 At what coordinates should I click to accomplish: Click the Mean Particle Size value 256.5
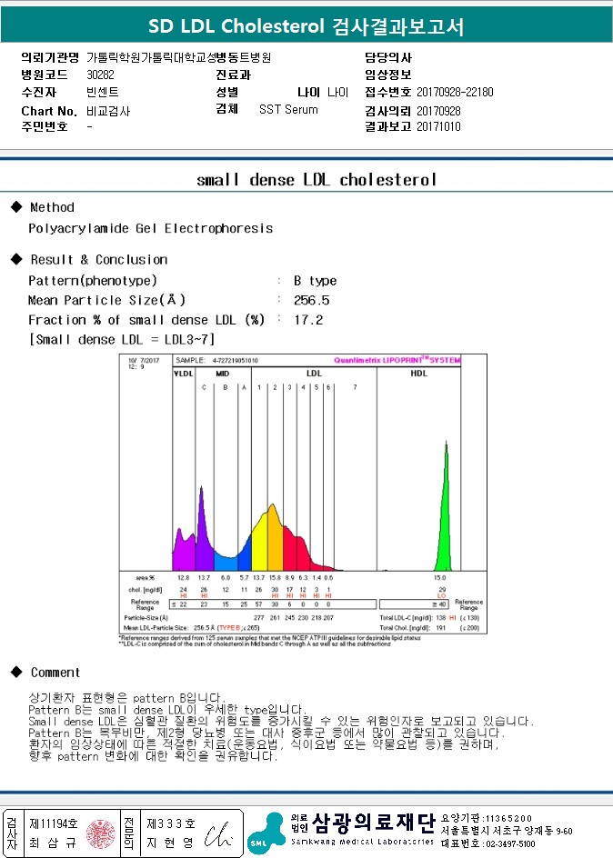coord(311,300)
